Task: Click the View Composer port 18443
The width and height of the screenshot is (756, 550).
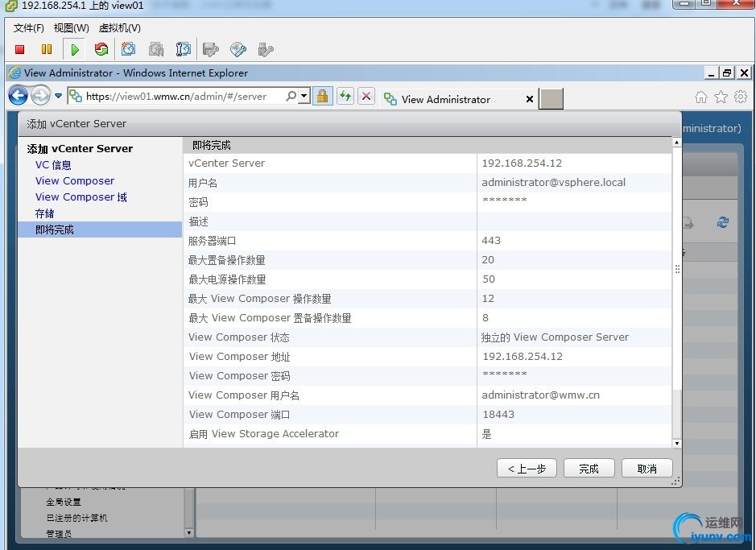Action: click(x=498, y=414)
